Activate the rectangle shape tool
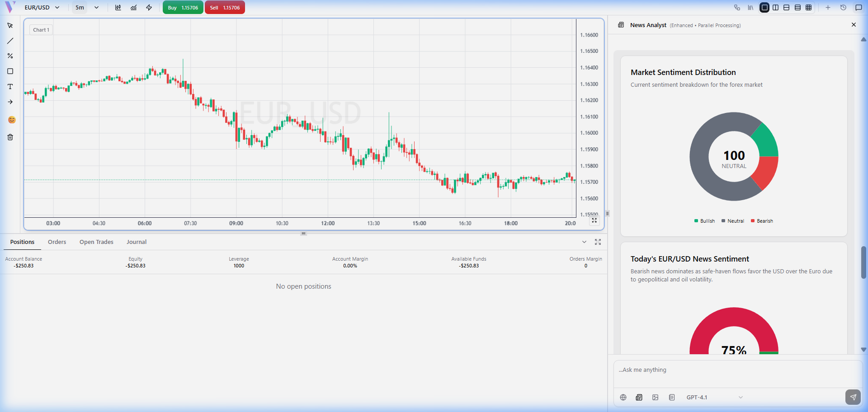 pyautogui.click(x=10, y=71)
